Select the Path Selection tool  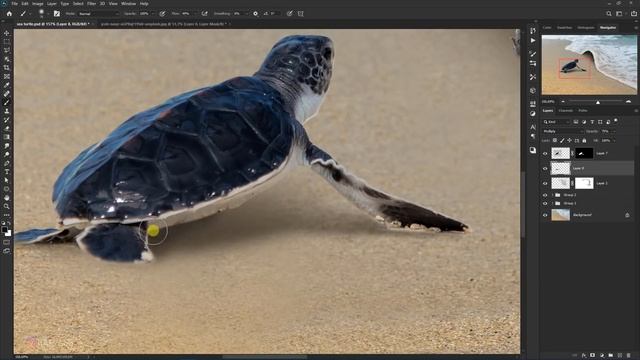pyautogui.click(x=7, y=180)
